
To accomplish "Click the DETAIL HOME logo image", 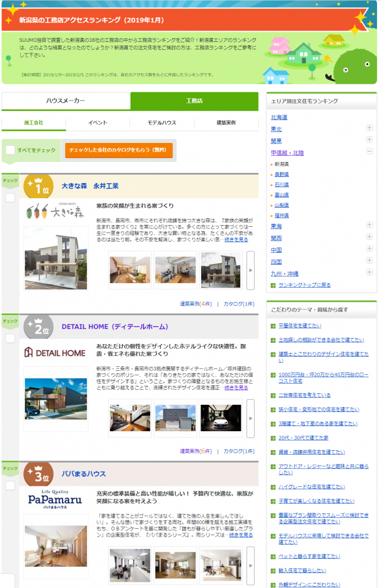I will tap(56, 353).
